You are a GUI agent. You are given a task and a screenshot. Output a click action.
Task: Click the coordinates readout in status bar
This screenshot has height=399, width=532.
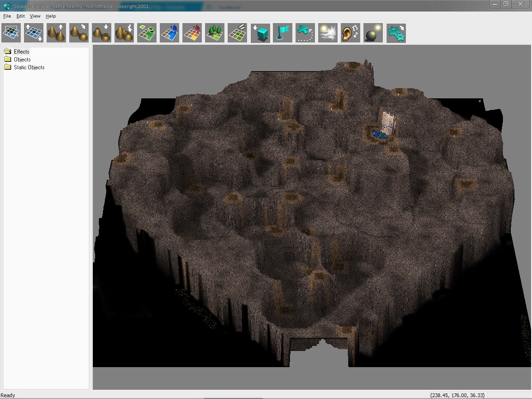tap(457, 395)
